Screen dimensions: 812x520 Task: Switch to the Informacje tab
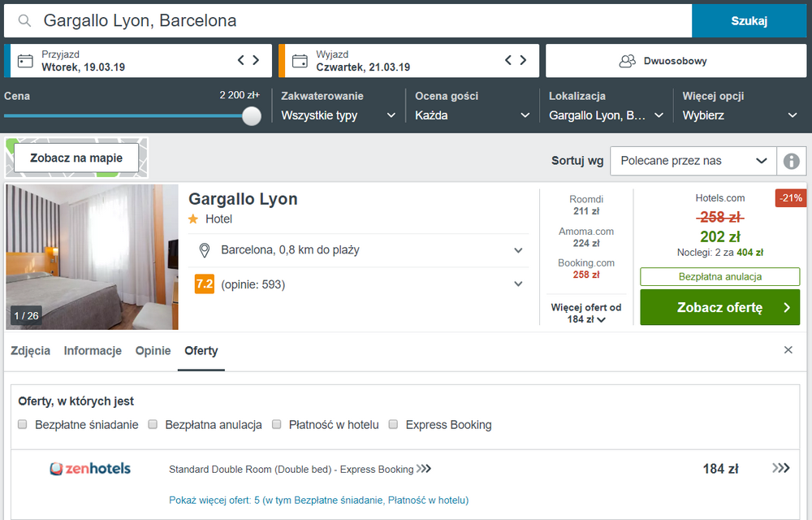pos(93,351)
